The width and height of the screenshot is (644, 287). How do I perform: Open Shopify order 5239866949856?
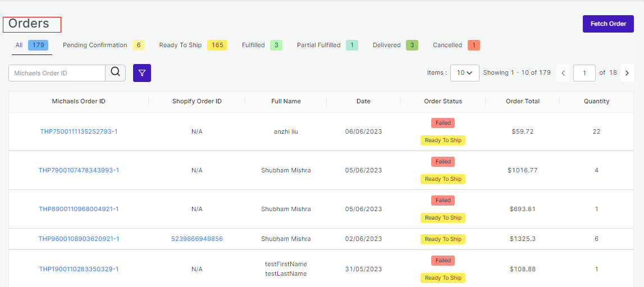(x=197, y=239)
